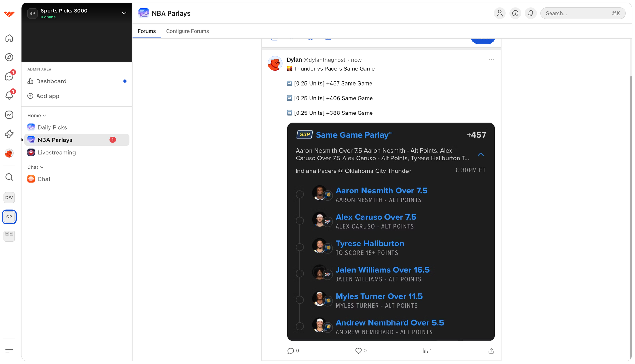
Task: Select Aaron Nesmith Over 7.5 leg circle
Action: tap(299, 194)
